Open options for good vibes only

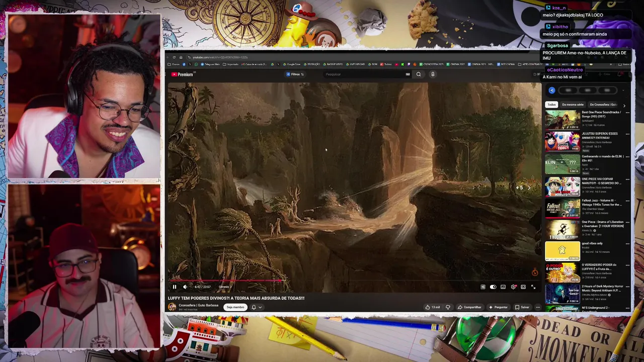point(627,244)
